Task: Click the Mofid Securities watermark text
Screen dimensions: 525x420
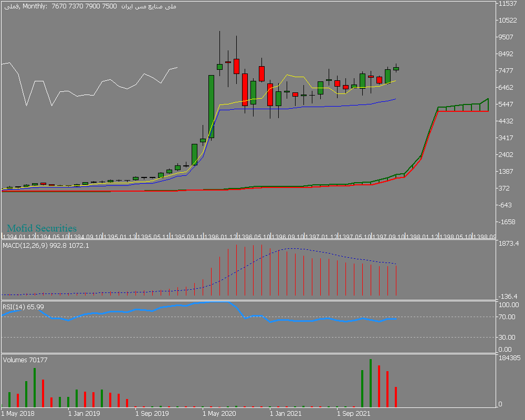Action: coord(42,228)
